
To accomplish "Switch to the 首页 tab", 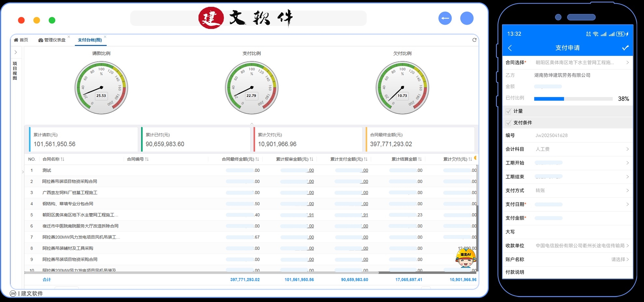I will click(24, 40).
